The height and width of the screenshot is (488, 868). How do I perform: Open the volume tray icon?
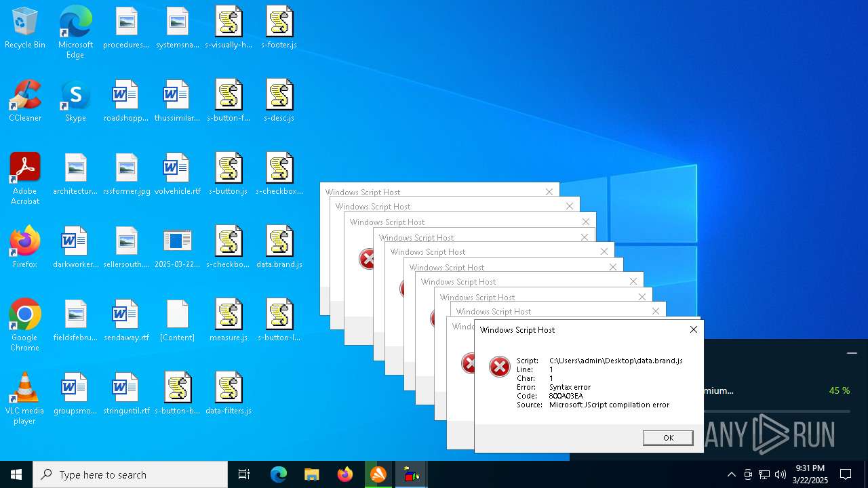pos(781,474)
